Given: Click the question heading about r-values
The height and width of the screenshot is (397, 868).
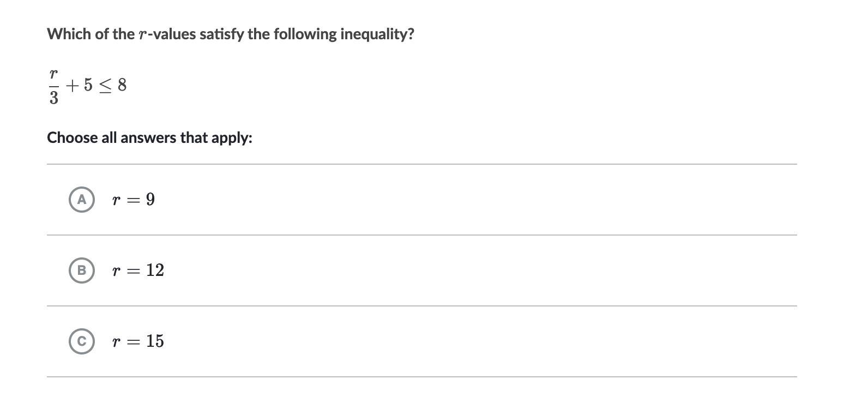Looking at the screenshot, I should tap(230, 34).
